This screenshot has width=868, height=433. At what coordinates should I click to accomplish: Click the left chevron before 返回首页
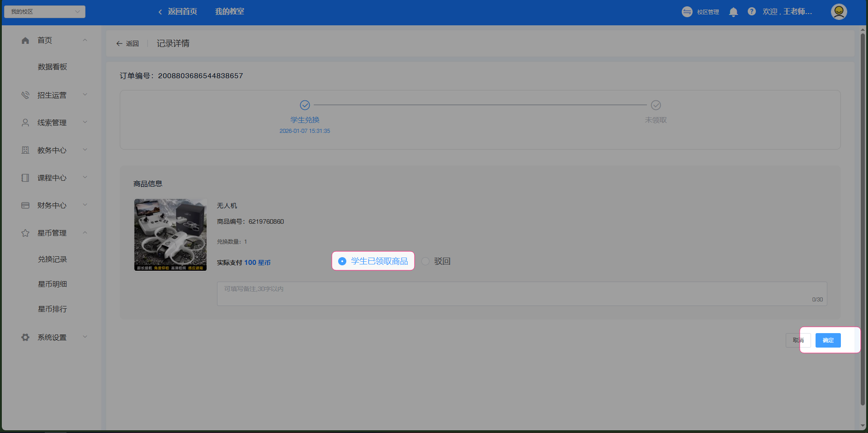coord(160,12)
